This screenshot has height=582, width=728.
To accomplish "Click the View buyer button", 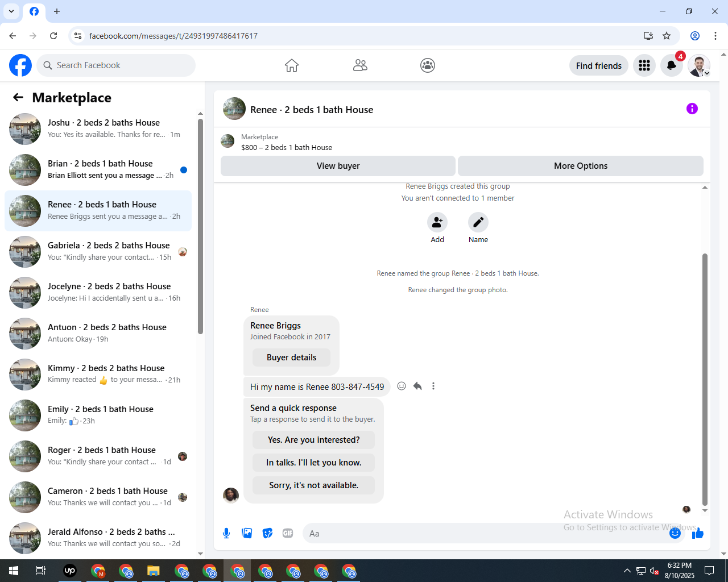I will point(338,166).
